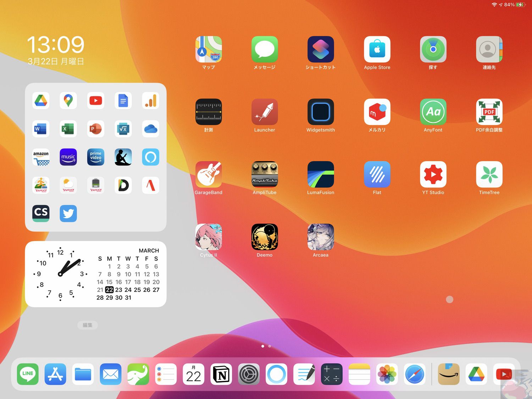Open Google Maps in the widget panel
The height and width of the screenshot is (399, 532).
tap(68, 100)
